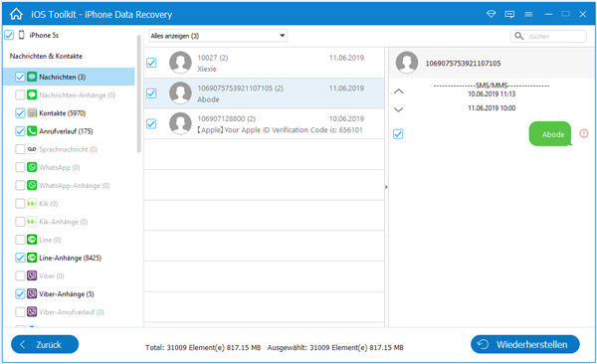The image size is (597, 364).
Task: Open the diamond upgrade icon in title bar
Action: (492, 14)
